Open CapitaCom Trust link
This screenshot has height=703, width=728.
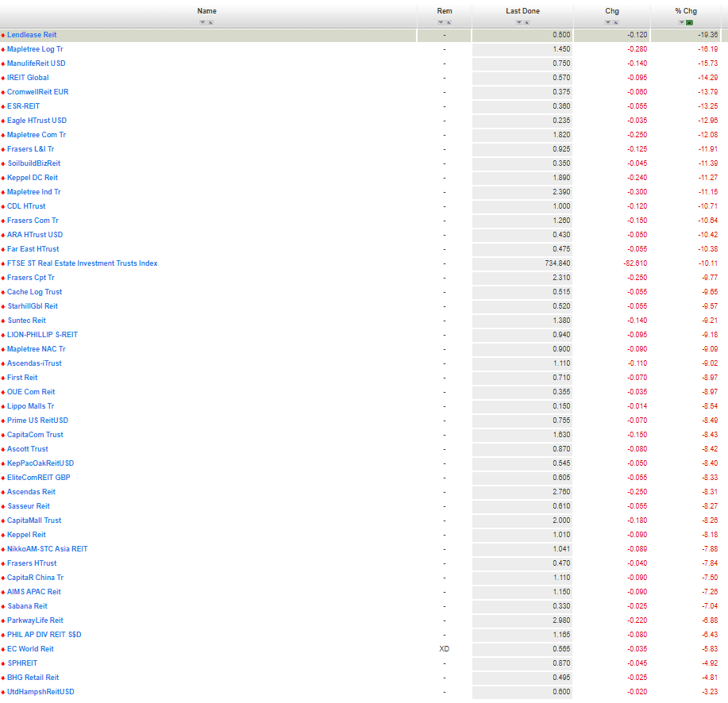35,435
